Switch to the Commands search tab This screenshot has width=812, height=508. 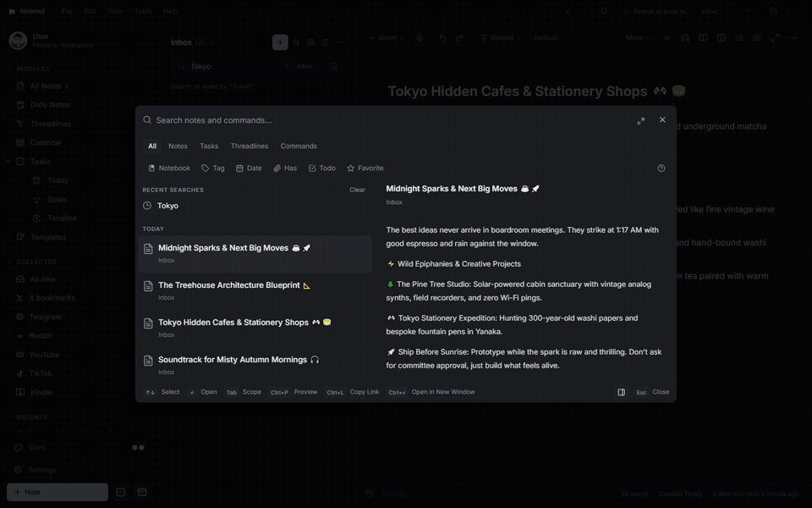click(299, 146)
